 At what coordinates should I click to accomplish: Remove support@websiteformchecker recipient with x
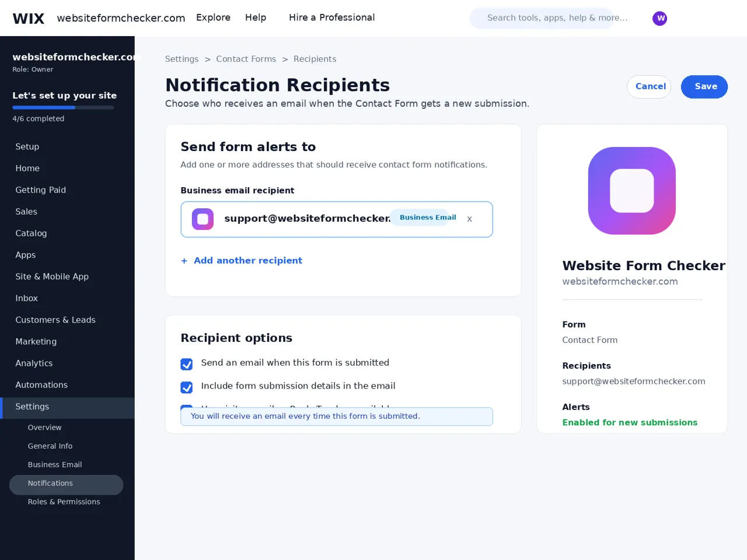469,219
